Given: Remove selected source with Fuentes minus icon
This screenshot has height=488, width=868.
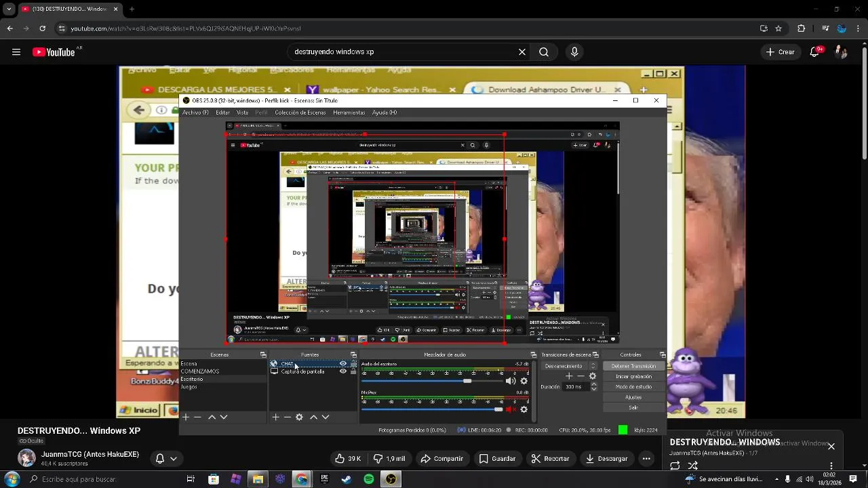Looking at the screenshot, I should [287, 418].
